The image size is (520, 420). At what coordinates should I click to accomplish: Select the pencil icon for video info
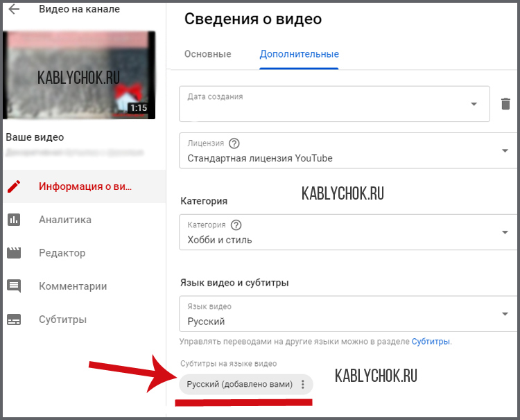point(14,186)
